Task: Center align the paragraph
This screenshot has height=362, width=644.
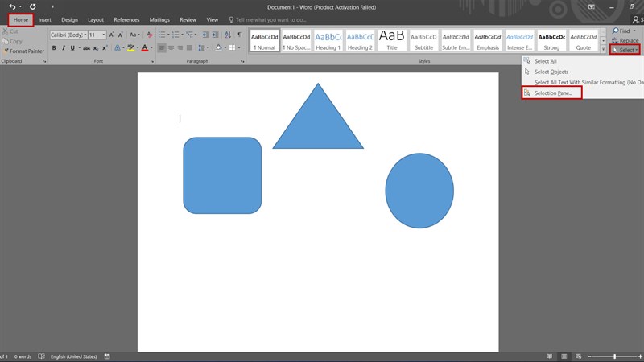Action: pyautogui.click(x=171, y=48)
